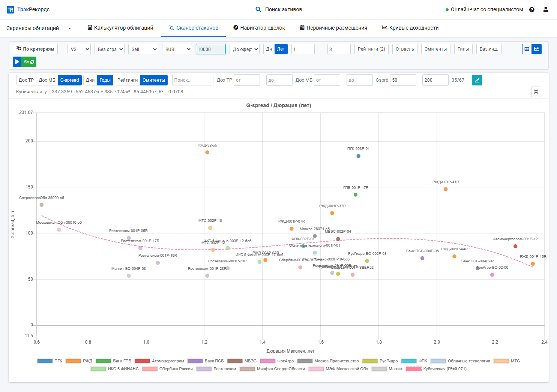Click the Поиск... search field
Image resolution: width=557 pixels, height=392 pixels.
[193, 80]
